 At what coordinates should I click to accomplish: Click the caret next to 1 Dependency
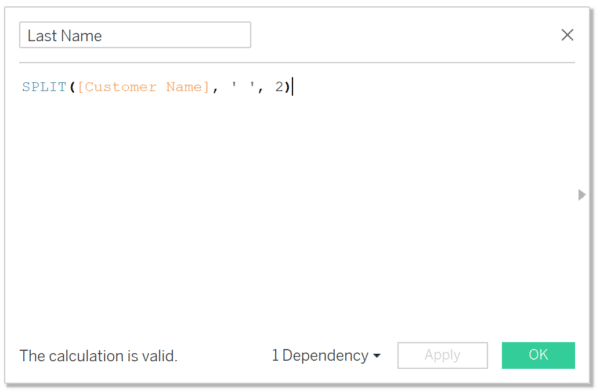[x=377, y=356]
